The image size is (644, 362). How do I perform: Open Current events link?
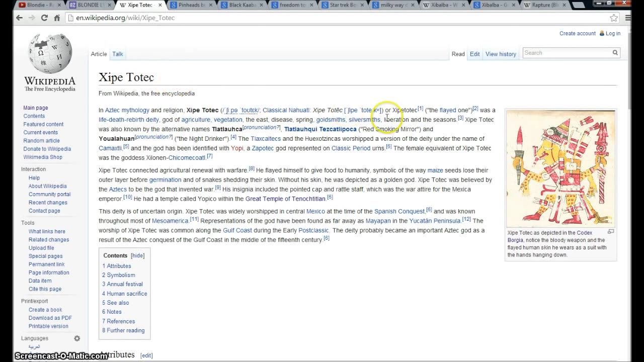(40, 132)
